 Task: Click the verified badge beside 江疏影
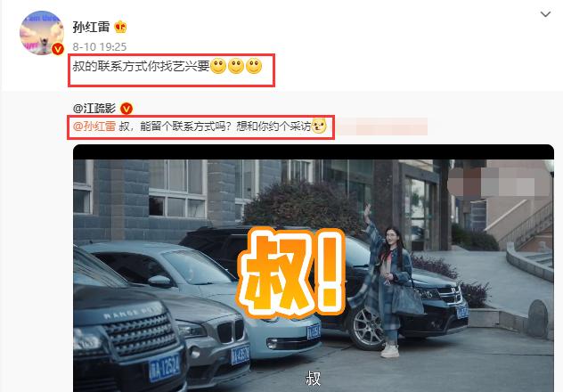pos(126,108)
